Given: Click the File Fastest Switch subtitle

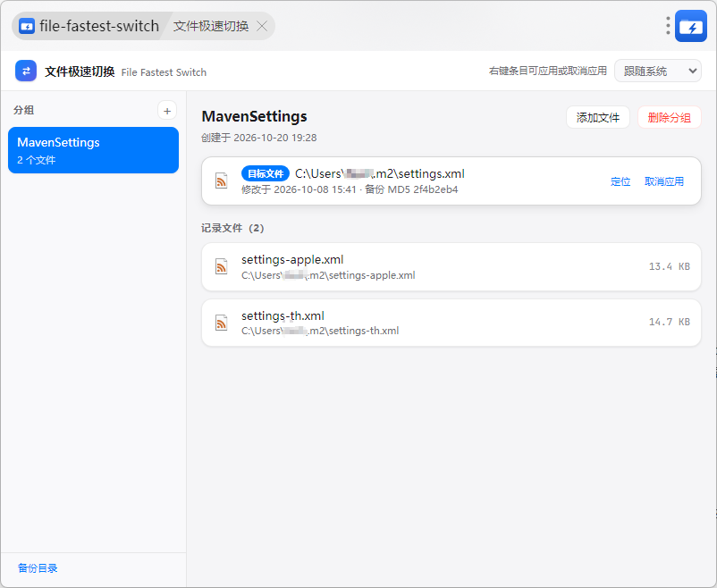Looking at the screenshot, I should [x=164, y=72].
